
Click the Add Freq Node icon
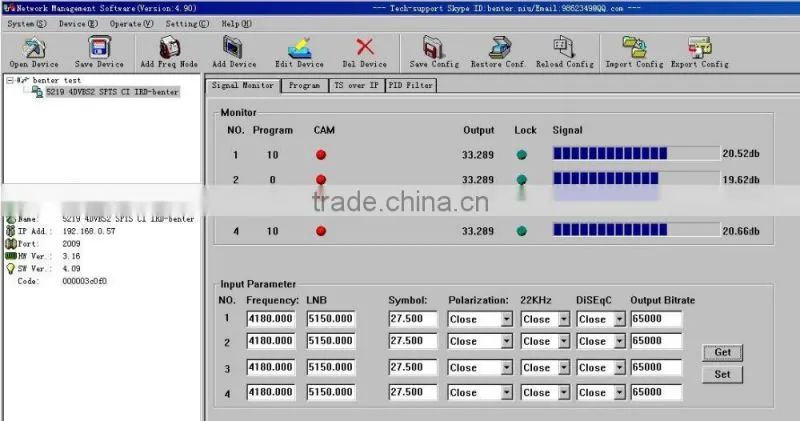click(x=169, y=47)
